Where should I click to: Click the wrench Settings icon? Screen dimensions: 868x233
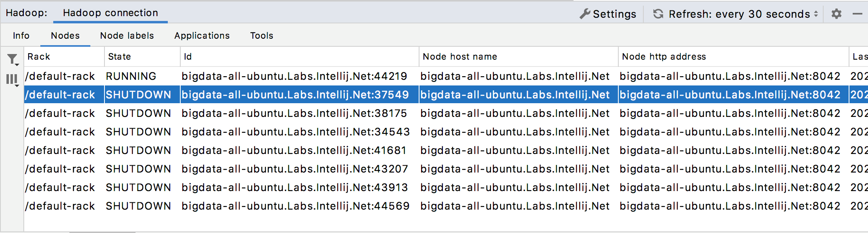(x=585, y=14)
